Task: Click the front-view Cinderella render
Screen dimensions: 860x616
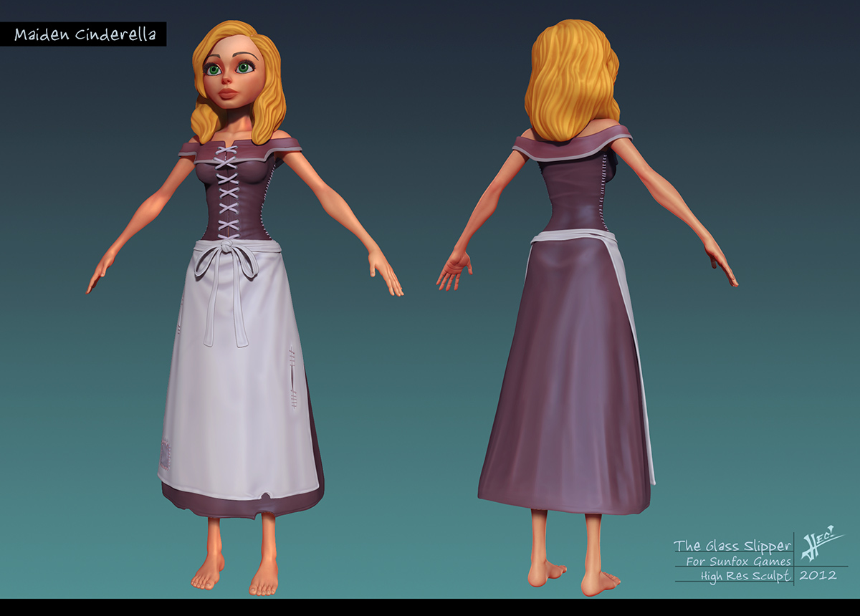Action: 244,308
